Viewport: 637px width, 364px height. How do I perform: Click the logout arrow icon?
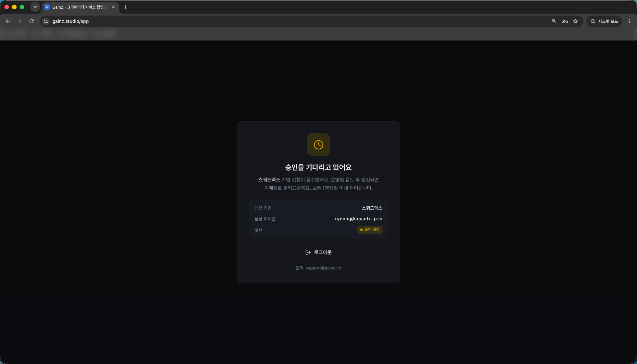pos(308,253)
